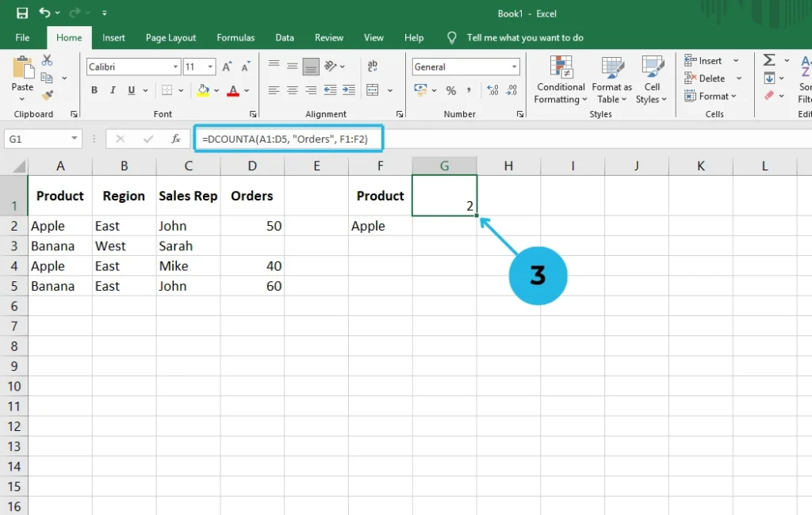Open Font dialog launcher
The width and height of the screenshot is (812, 515).
click(253, 114)
